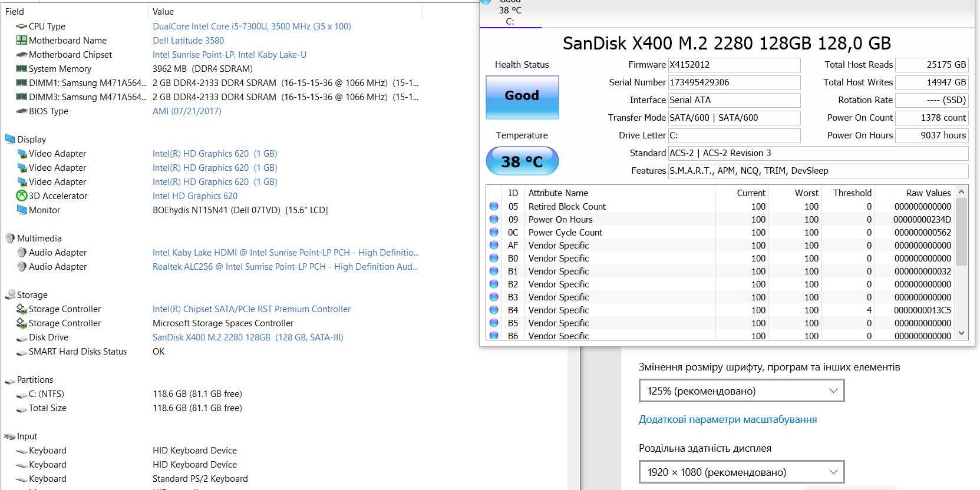Click the Standard ACS-2 Revision 3 field
The image size is (980, 490).
coord(818,153)
